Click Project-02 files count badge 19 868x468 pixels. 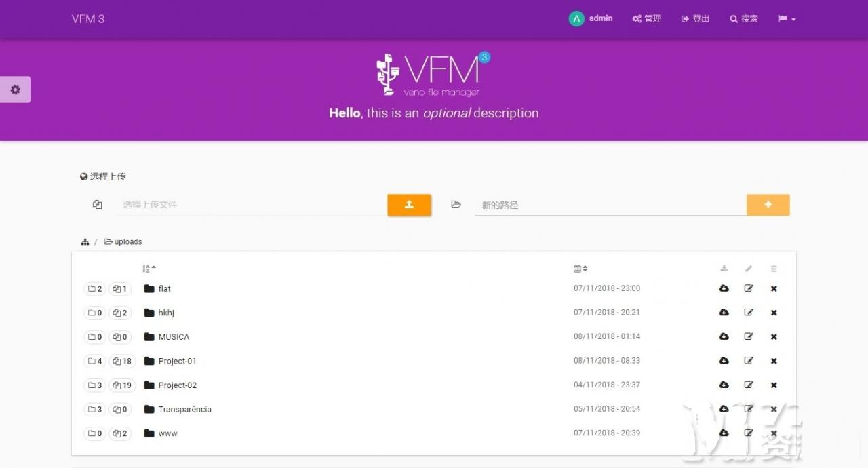tap(123, 385)
